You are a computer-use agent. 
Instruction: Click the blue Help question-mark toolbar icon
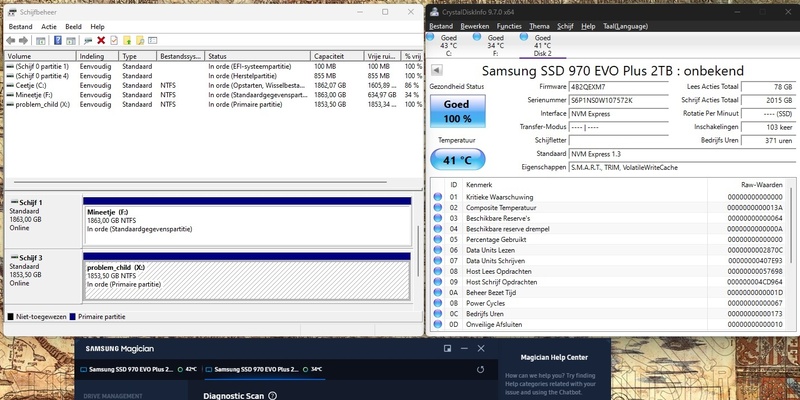click(58, 41)
